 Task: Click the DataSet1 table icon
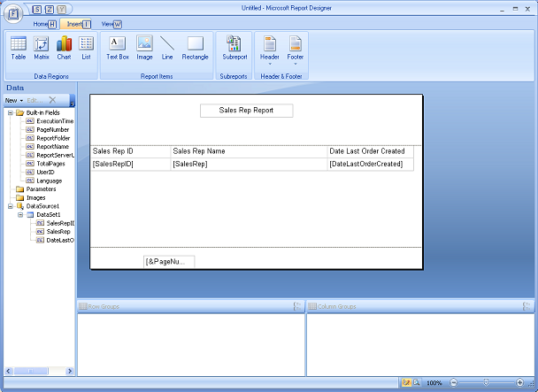pyautogui.click(x=30, y=214)
